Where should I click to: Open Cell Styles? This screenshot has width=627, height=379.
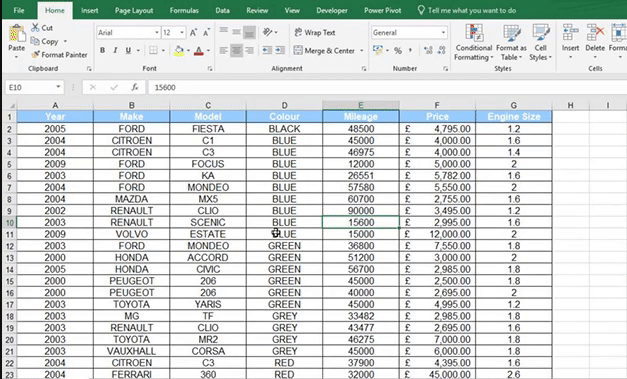click(x=540, y=42)
